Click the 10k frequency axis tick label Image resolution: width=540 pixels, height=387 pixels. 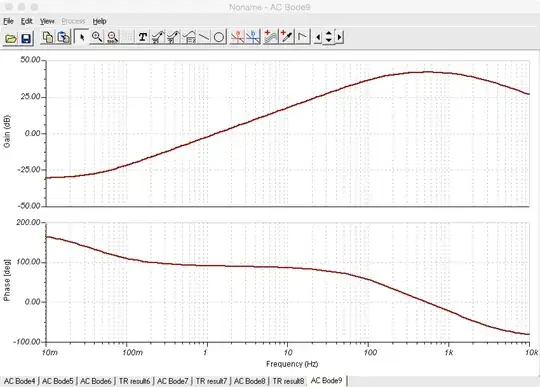pyautogui.click(x=531, y=353)
